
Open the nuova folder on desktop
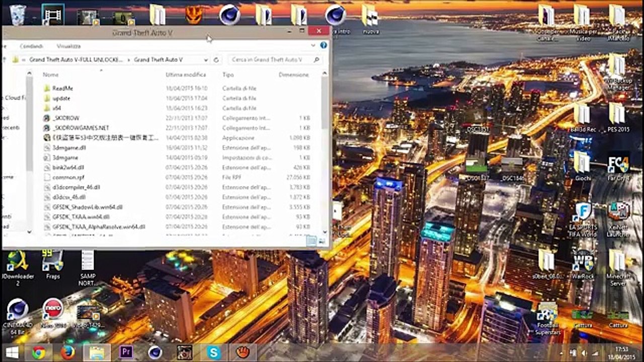(370, 19)
